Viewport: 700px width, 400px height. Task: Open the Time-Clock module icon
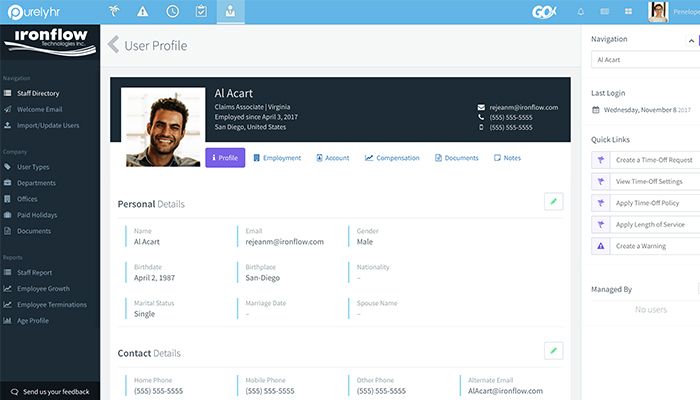coord(172,12)
